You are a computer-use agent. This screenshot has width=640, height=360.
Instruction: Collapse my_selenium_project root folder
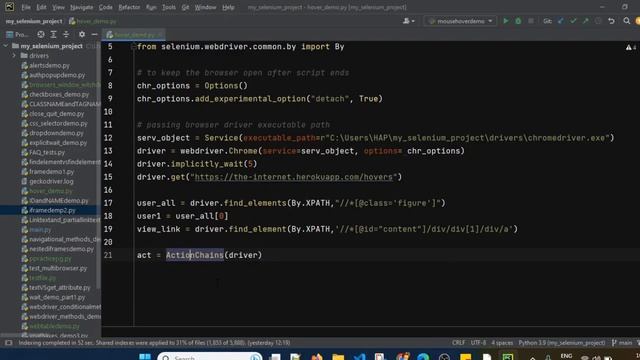click(6, 46)
